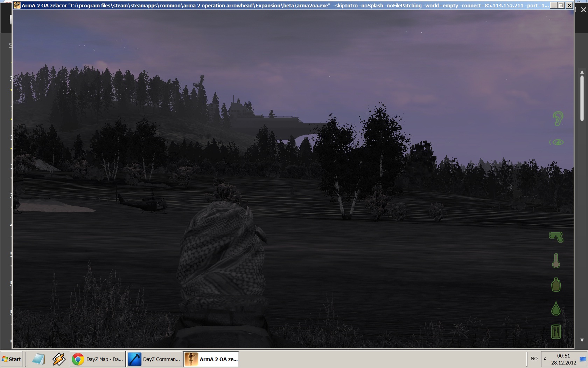Open the Windows Start menu
Screen dimensions: 588x368
[x=12, y=359]
